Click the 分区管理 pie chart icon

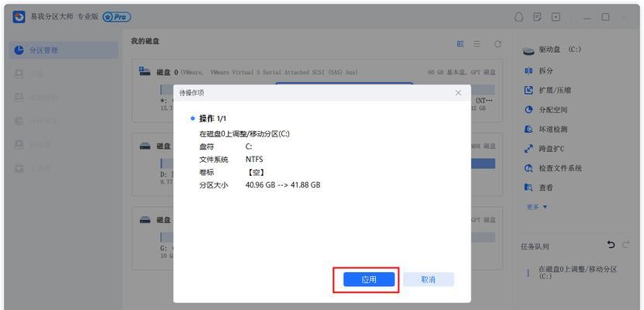[x=19, y=50]
